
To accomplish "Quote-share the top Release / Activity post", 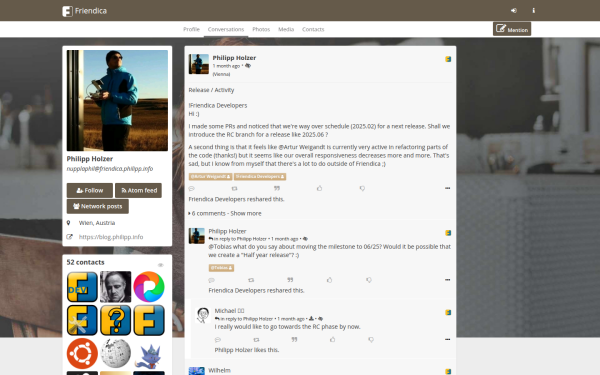I will [x=277, y=188].
